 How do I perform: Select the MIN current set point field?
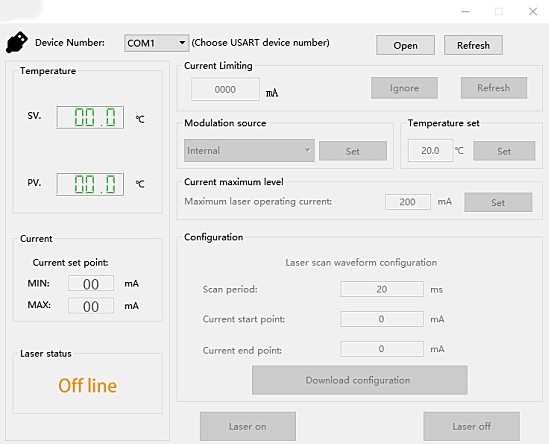pyautogui.click(x=91, y=283)
